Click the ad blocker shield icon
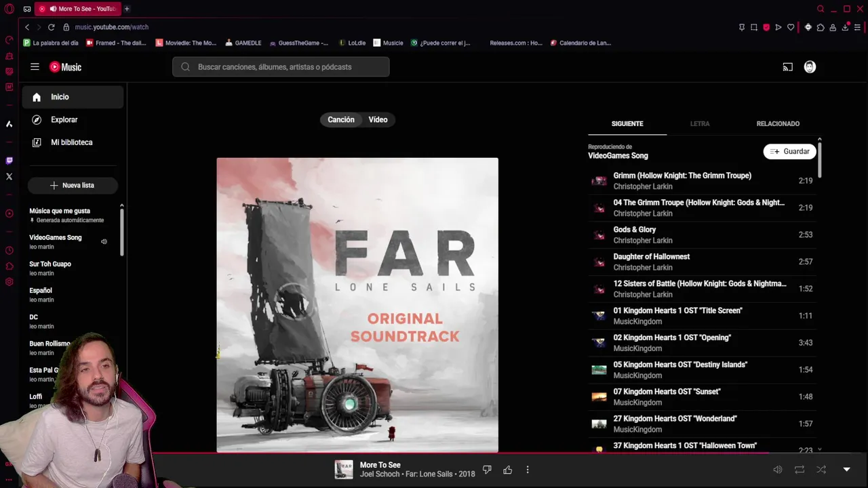Viewport: 868px width, 488px height. (766, 27)
